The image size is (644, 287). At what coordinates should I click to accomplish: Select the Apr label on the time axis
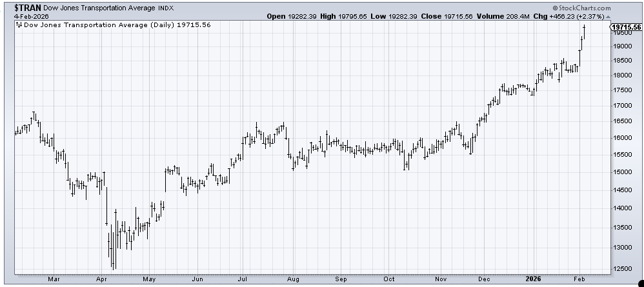tap(101, 279)
